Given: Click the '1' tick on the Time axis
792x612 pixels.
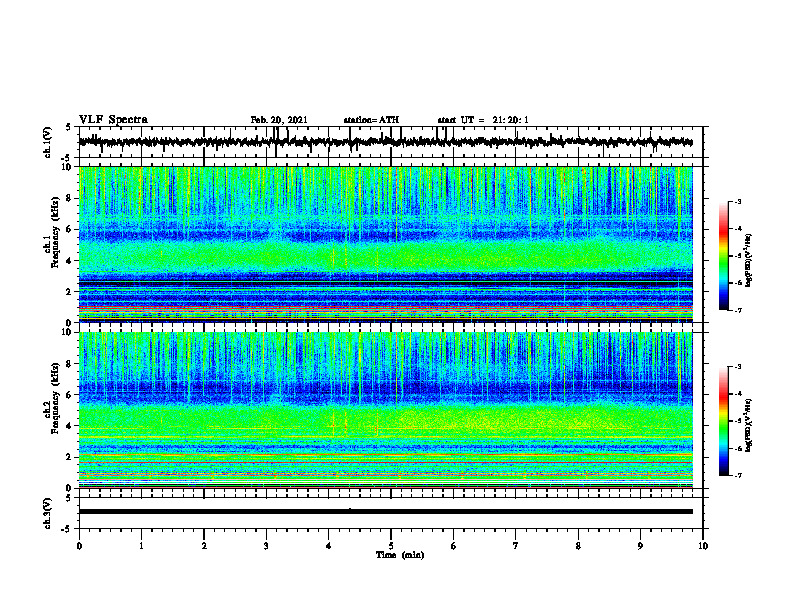Looking at the screenshot, I should click(x=141, y=546).
